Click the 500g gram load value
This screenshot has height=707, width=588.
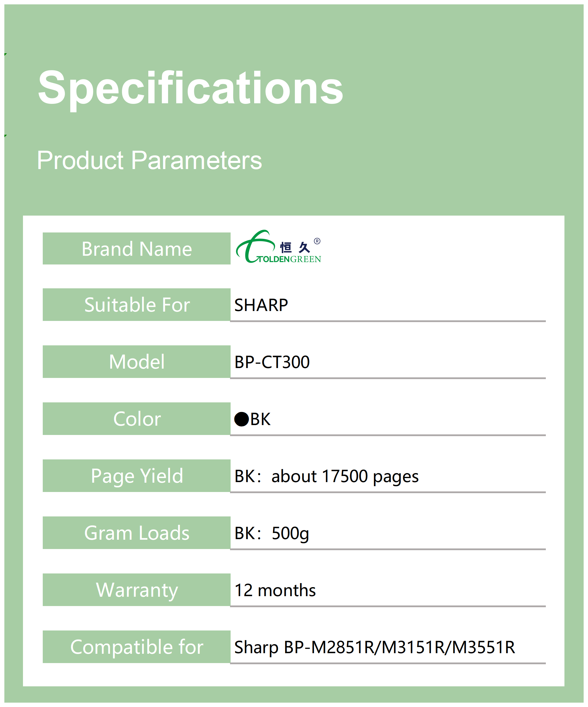(290, 533)
